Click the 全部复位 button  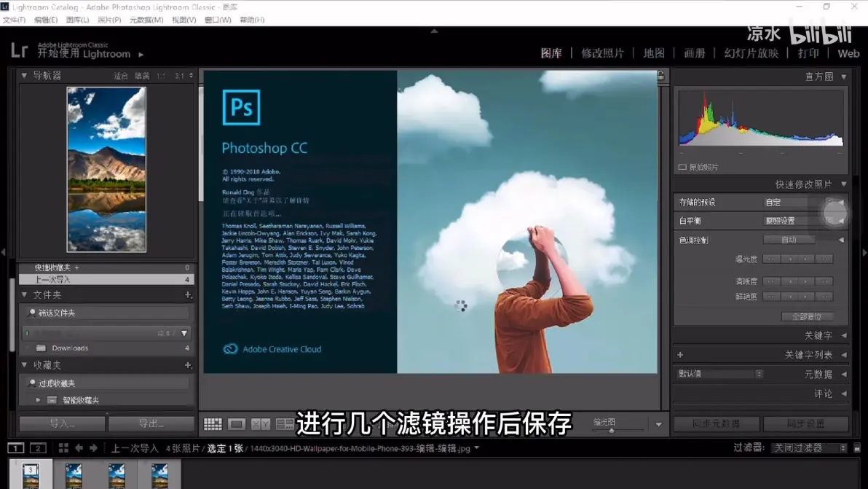tap(807, 317)
